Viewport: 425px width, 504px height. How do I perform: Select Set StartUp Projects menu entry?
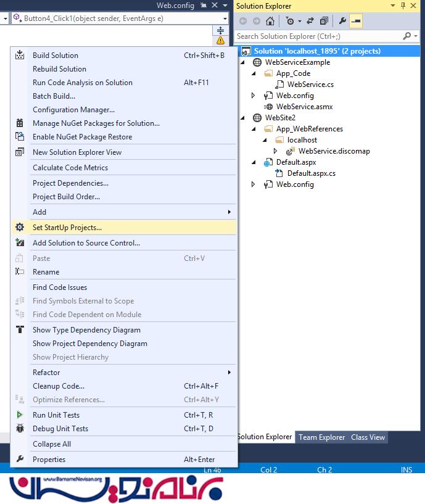pos(67,228)
